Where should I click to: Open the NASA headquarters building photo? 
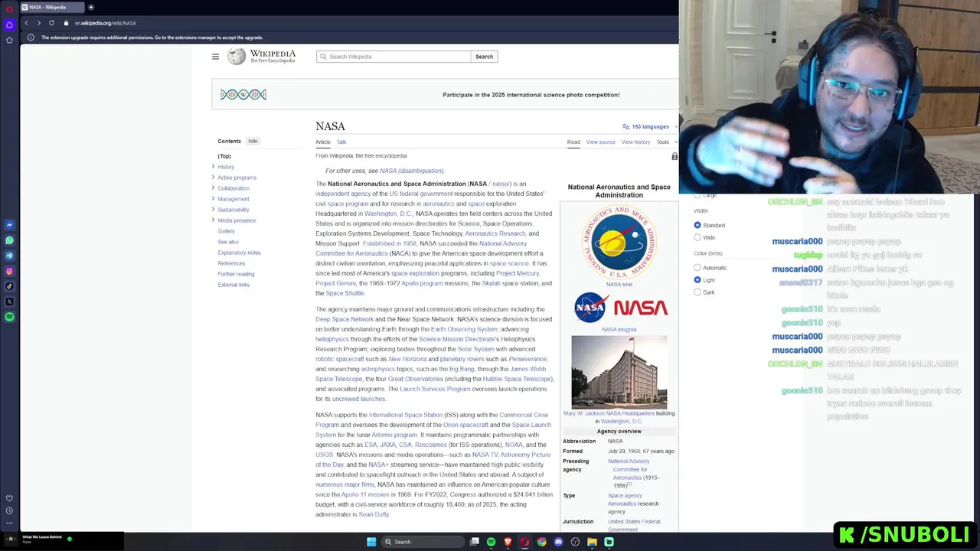click(x=619, y=372)
